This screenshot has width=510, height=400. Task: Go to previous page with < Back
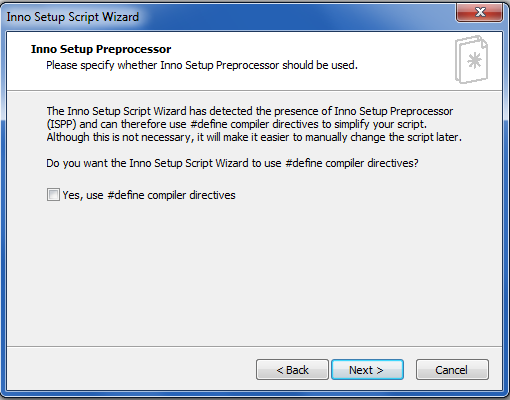(292, 370)
